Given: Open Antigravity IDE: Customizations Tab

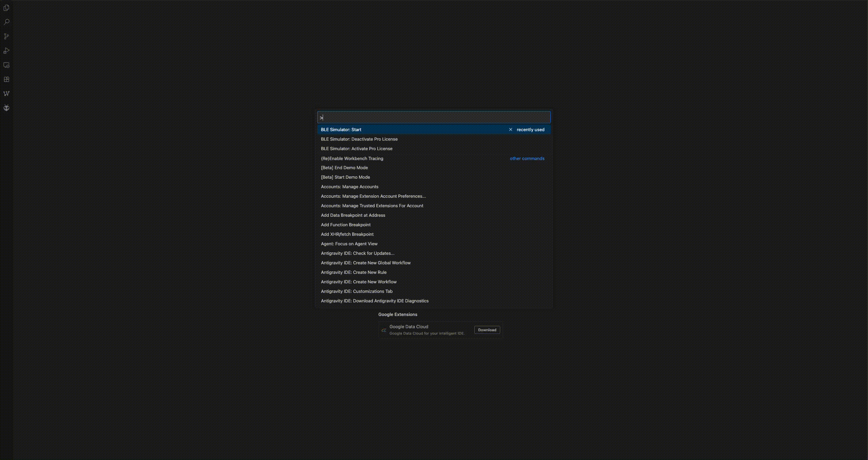Looking at the screenshot, I should pos(434,291).
